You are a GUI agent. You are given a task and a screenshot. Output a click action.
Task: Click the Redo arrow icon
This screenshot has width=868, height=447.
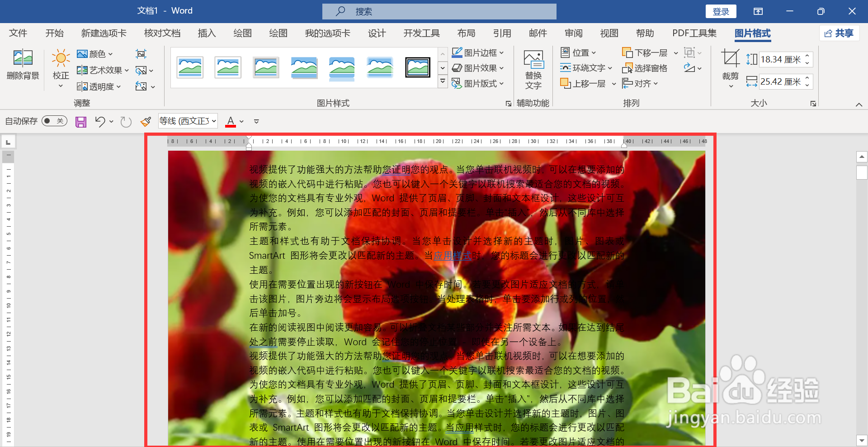tap(126, 121)
